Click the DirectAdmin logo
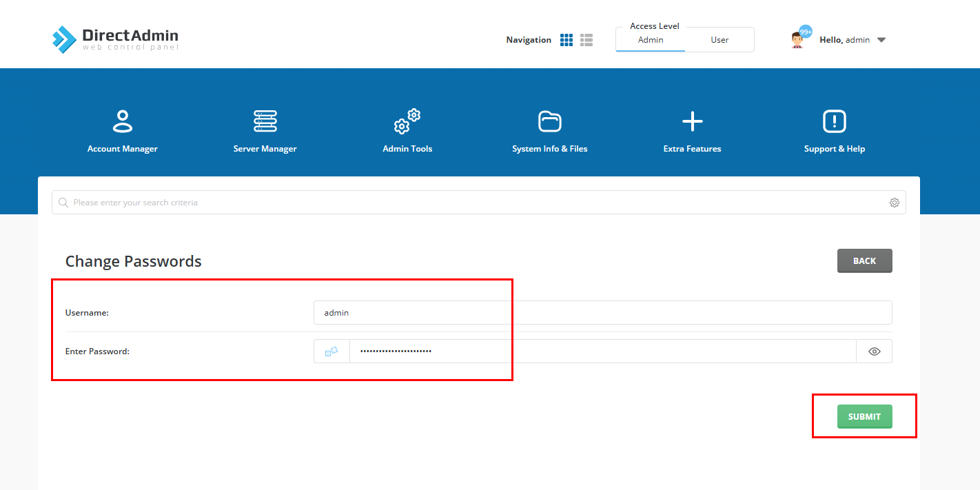Viewport: 980px width, 490px height. tap(115, 39)
